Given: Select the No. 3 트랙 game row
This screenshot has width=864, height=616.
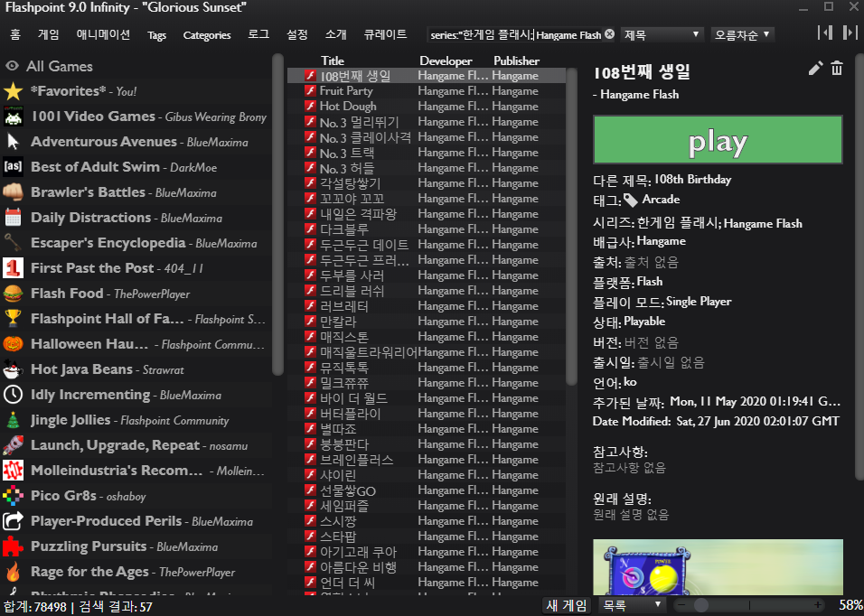Looking at the screenshot, I should [427, 153].
